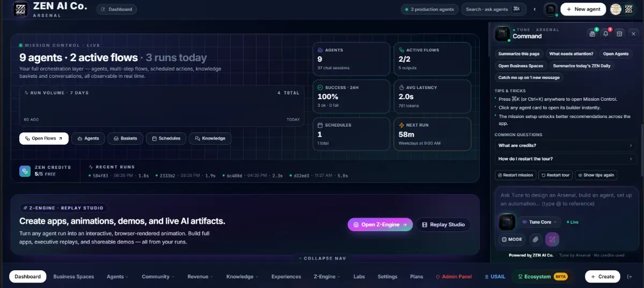Click the Open Z-Engine button
Screen dimensions: 644x288
pos(380,224)
